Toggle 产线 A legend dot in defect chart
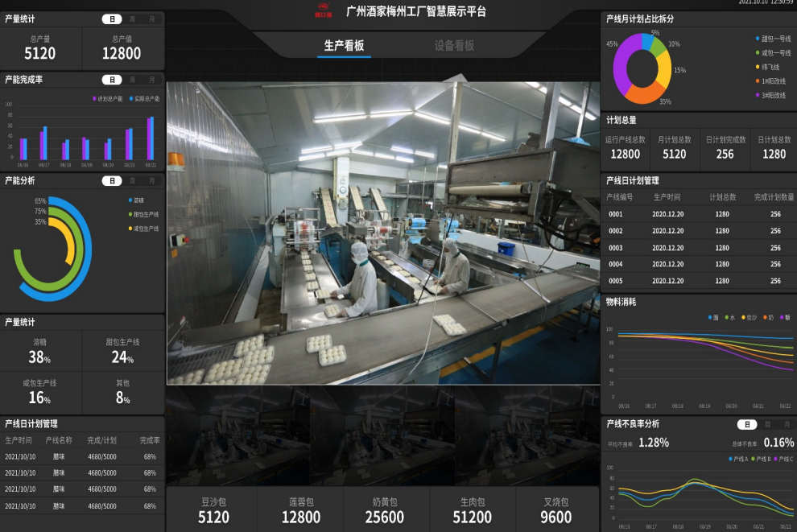 tap(729, 459)
